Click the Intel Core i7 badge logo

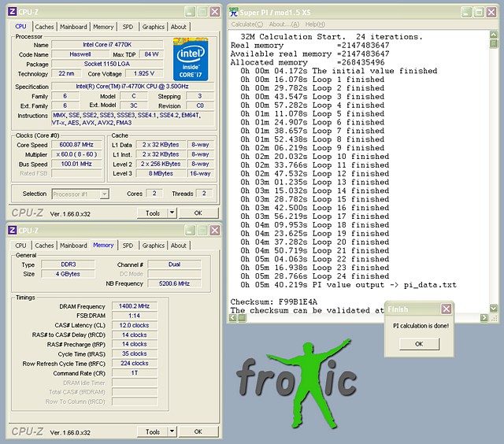click(x=191, y=59)
